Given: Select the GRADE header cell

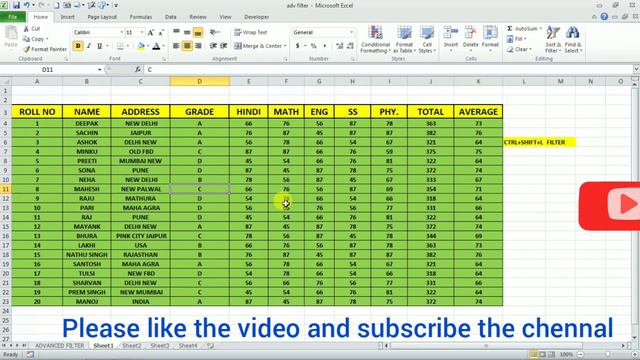Looking at the screenshot, I should point(200,112).
